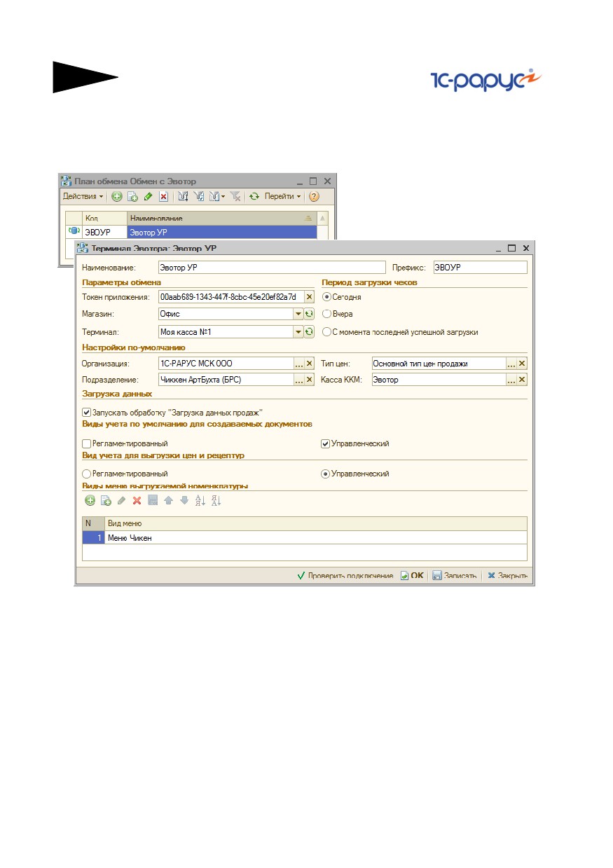Add a menu type with green plus icon
This screenshot has width=613, height=868.
pyautogui.click(x=90, y=500)
